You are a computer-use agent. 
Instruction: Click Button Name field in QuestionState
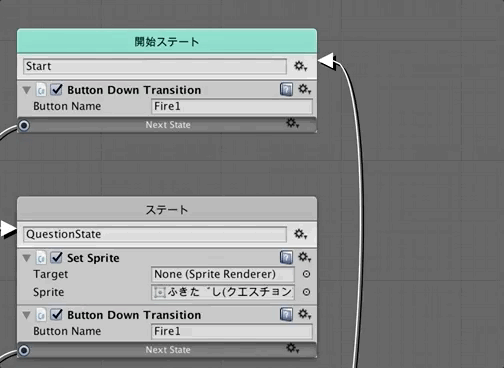[x=232, y=331]
